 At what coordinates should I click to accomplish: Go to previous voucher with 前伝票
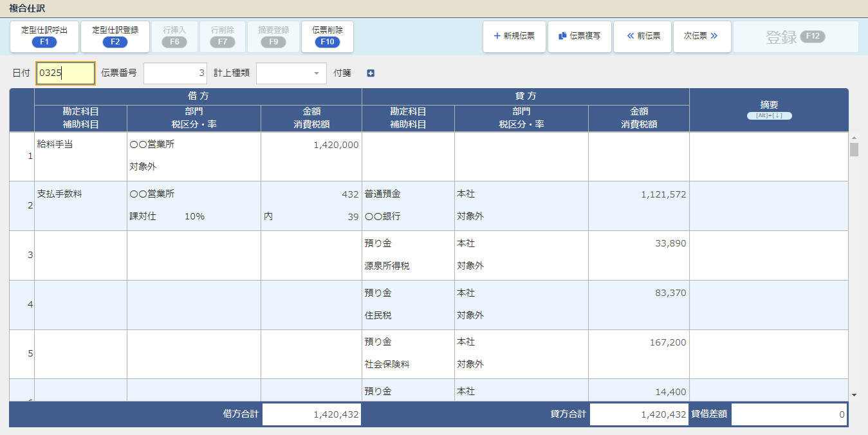[x=643, y=36]
